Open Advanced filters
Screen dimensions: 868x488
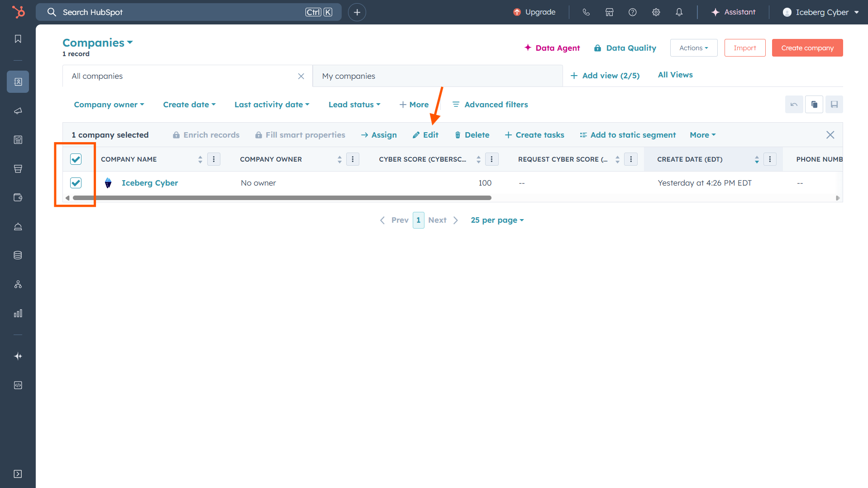coord(490,105)
